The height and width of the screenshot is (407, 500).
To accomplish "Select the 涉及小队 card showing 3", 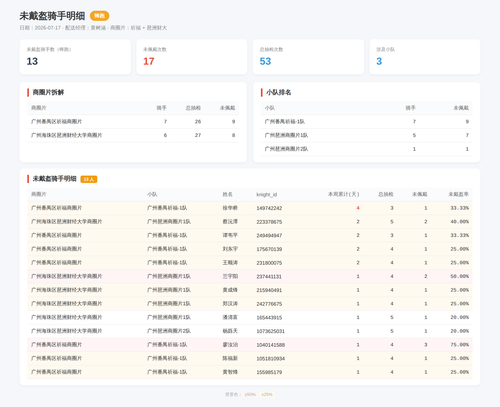I will click(x=425, y=57).
